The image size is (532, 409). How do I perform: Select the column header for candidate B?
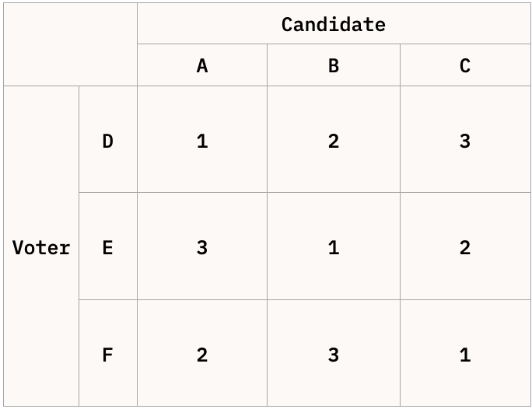click(334, 66)
